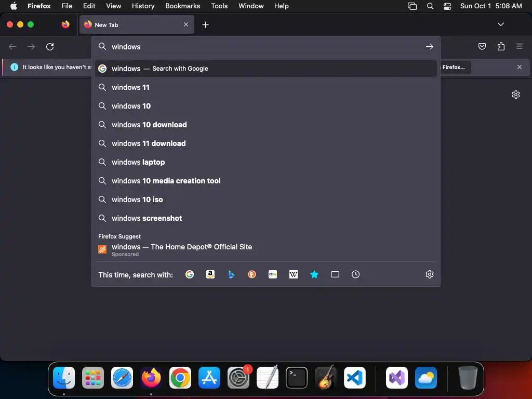
Task: Open search settings gear in the dropdown
Action: point(430,274)
